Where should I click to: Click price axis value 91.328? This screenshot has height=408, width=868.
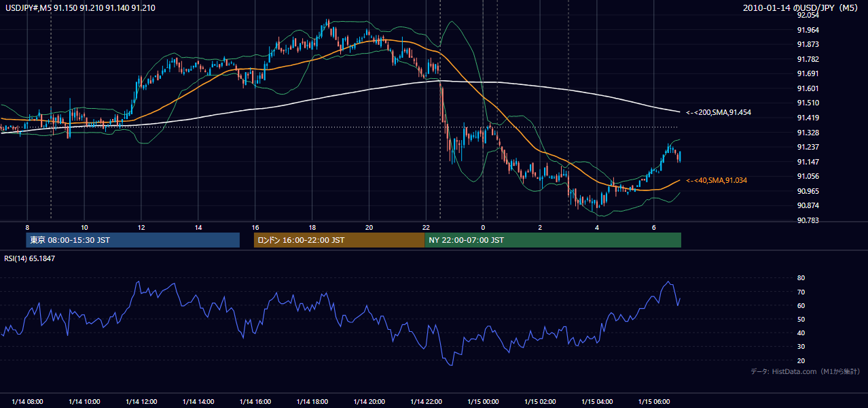(x=808, y=133)
